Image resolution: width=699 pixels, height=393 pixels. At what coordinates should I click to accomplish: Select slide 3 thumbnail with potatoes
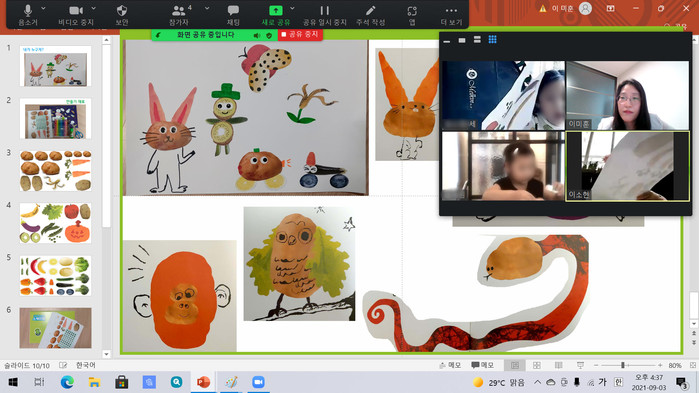pyautogui.click(x=55, y=171)
